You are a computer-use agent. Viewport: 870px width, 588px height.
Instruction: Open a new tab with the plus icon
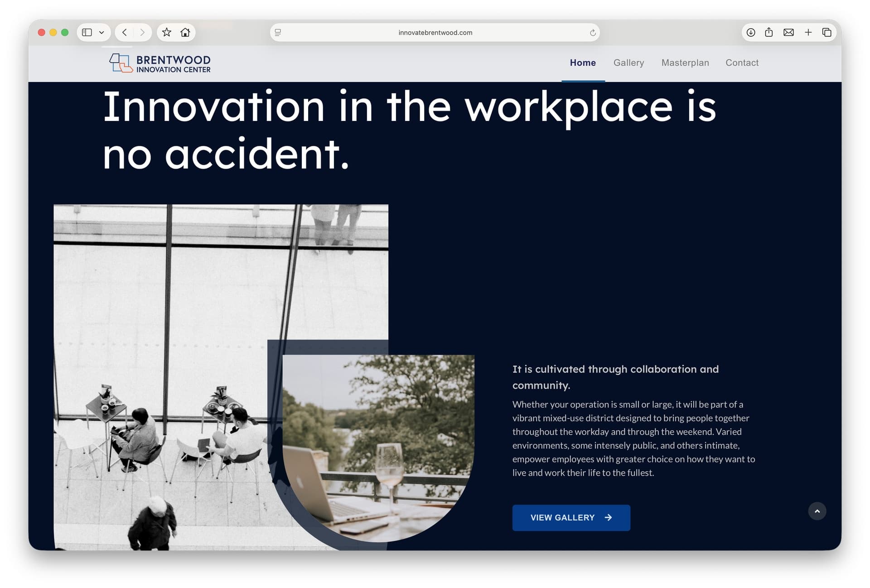(808, 32)
